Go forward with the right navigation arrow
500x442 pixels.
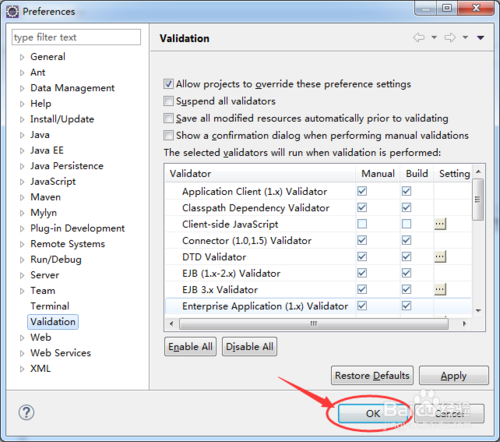pyautogui.click(x=450, y=37)
